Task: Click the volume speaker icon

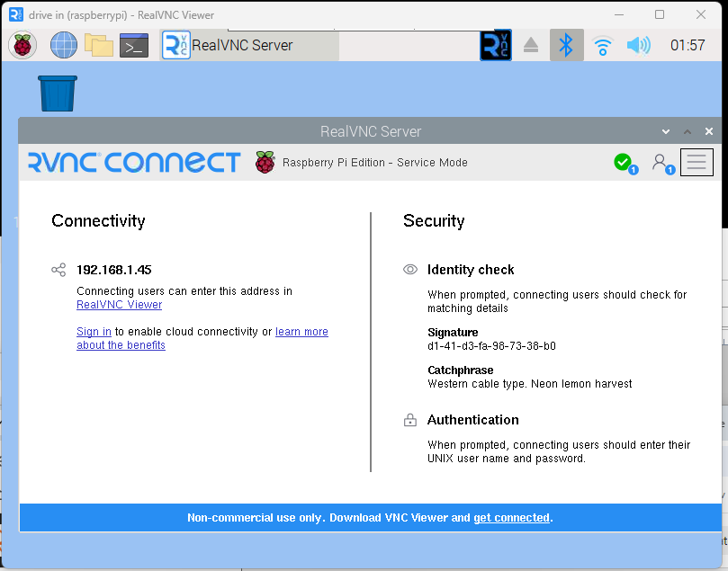Action: 638,45
